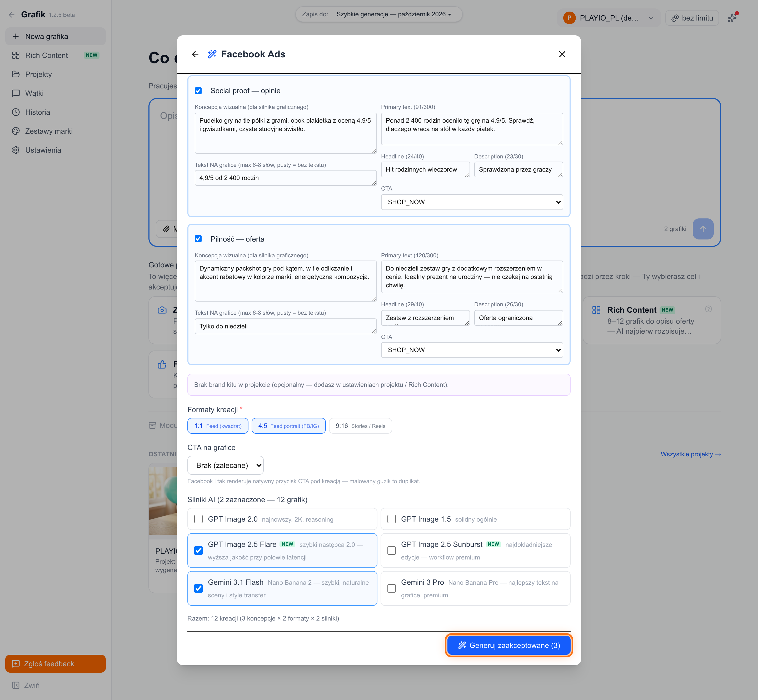
Task: Open the Wszystkie projekty link
Action: tap(691, 454)
